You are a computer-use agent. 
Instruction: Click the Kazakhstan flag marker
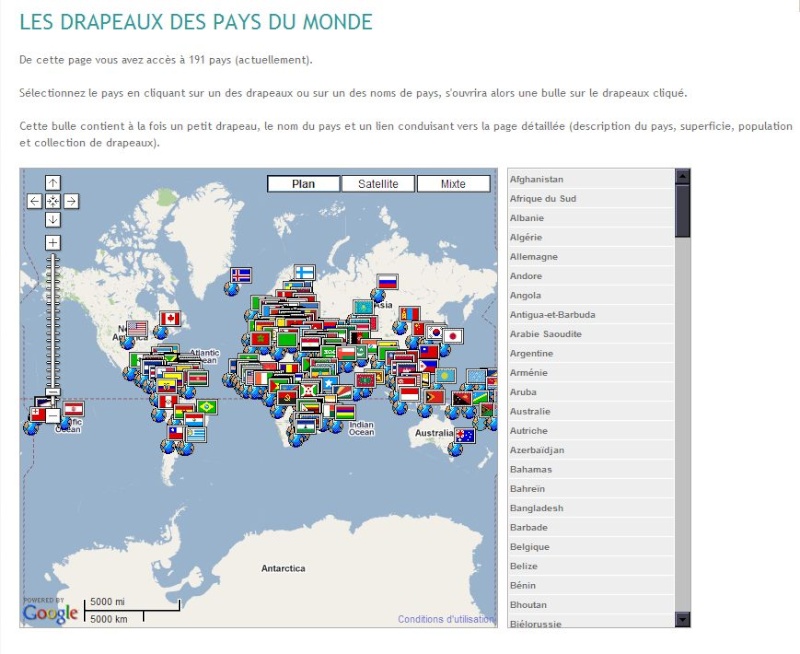point(363,307)
